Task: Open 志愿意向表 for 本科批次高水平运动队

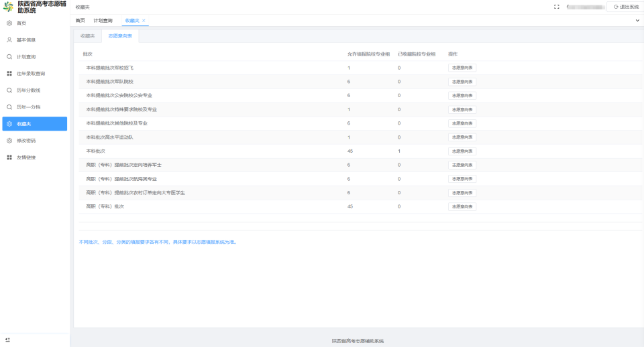Action: pos(462,137)
